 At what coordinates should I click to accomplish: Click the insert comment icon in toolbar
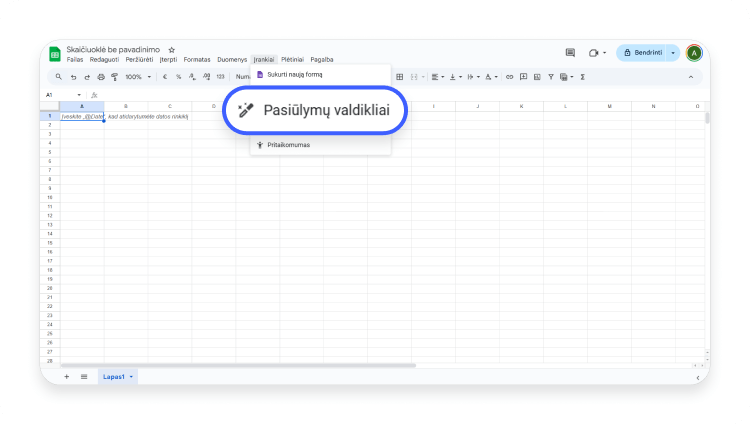click(x=523, y=77)
